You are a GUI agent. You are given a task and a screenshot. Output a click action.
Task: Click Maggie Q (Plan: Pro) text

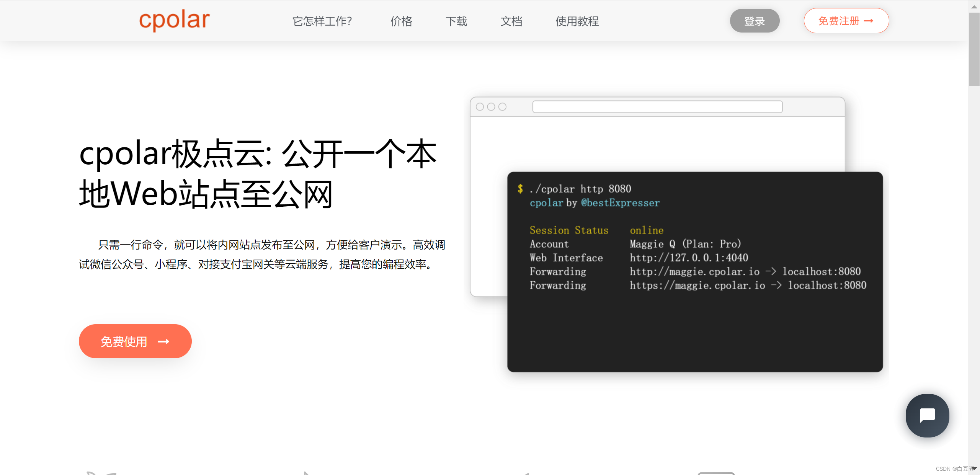pos(685,244)
